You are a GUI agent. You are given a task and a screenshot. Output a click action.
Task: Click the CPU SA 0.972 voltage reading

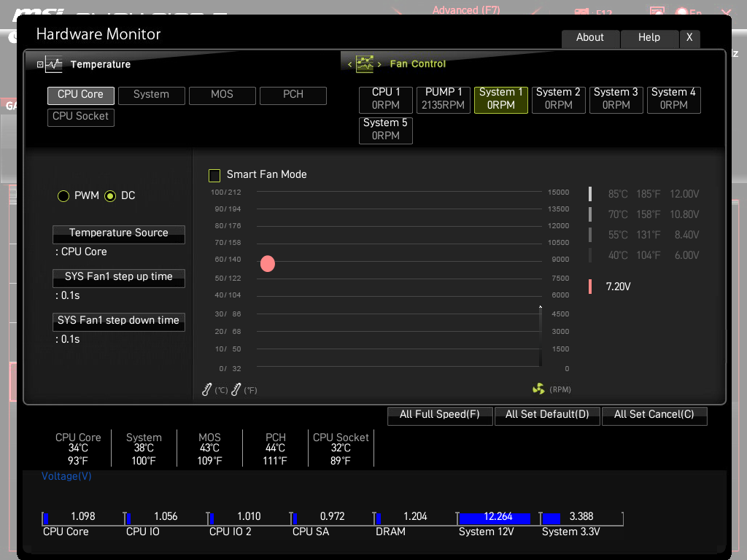point(332,517)
